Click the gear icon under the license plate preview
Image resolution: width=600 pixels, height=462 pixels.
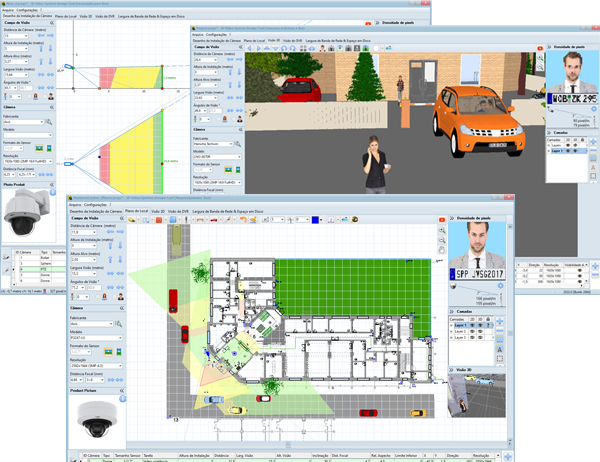pos(500,286)
